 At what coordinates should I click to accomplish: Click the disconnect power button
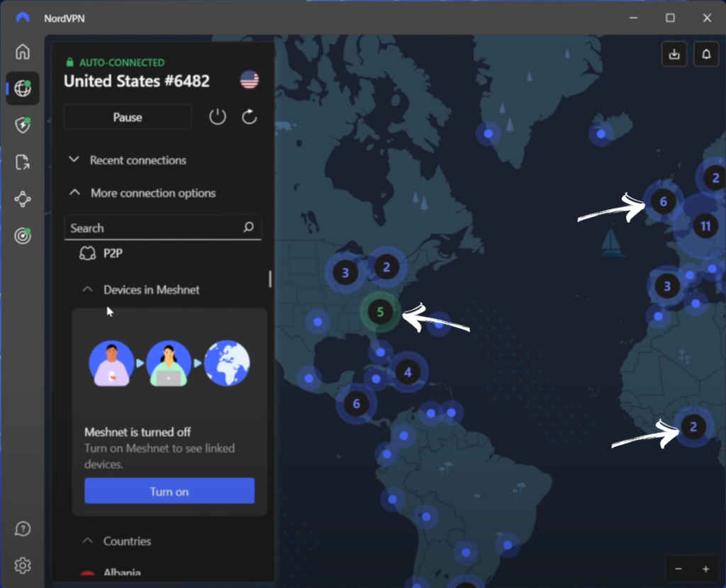218,117
